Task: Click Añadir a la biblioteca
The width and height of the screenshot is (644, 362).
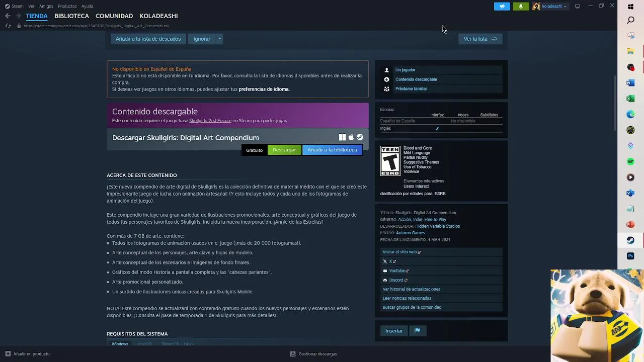Action: coord(332,150)
